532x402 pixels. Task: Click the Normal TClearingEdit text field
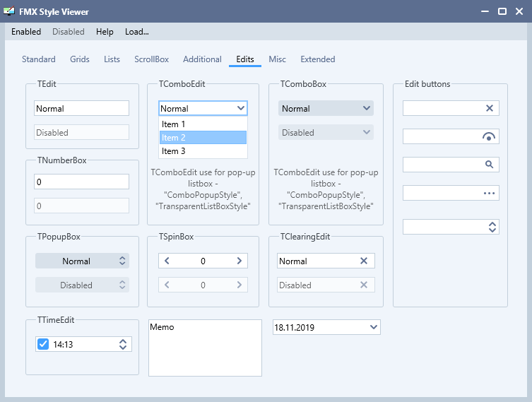pos(326,261)
